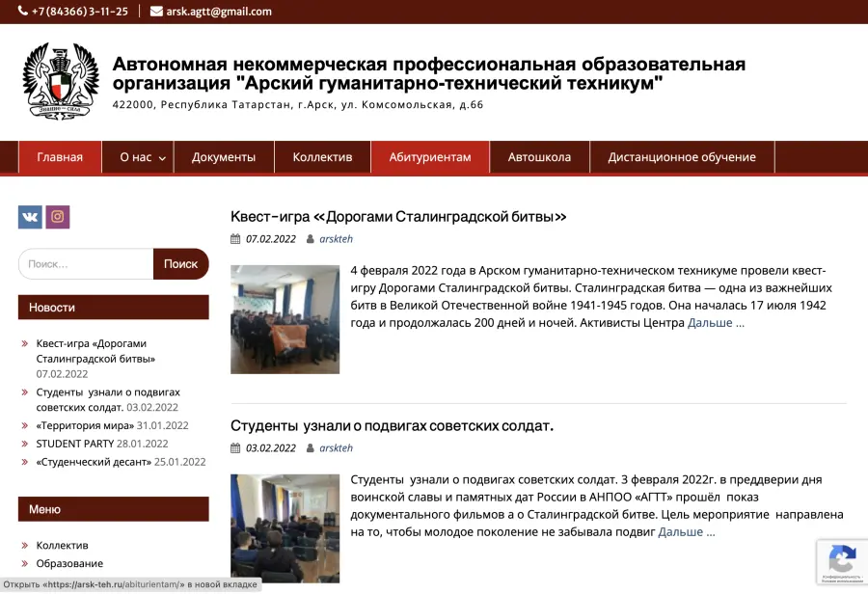Open Дистанционное обучение menu item
Screen dimensions: 868x594
(682, 157)
